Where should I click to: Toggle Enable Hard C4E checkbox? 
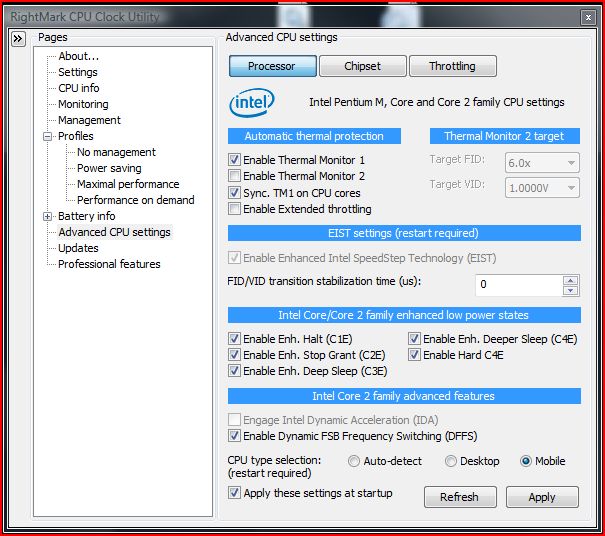pyautogui.click(x=414, y=355)
